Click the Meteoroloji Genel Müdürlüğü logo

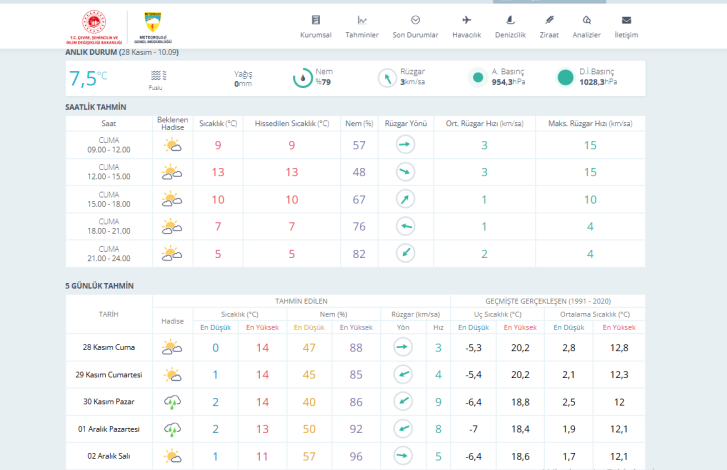pos(153,26)
